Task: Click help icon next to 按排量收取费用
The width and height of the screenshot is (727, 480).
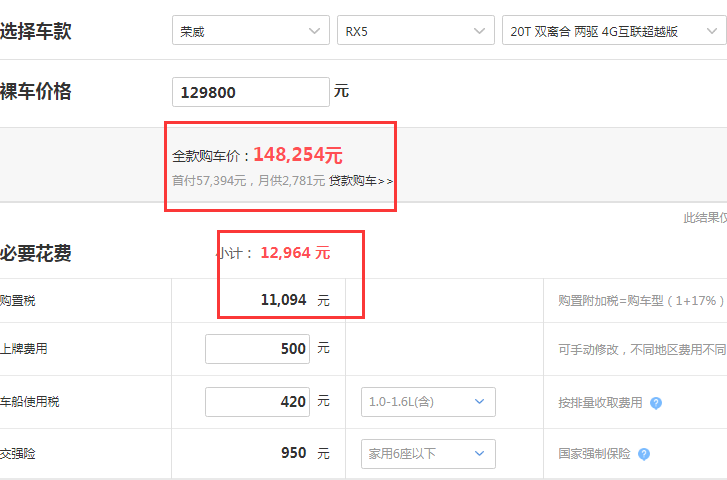Action: 656,403
